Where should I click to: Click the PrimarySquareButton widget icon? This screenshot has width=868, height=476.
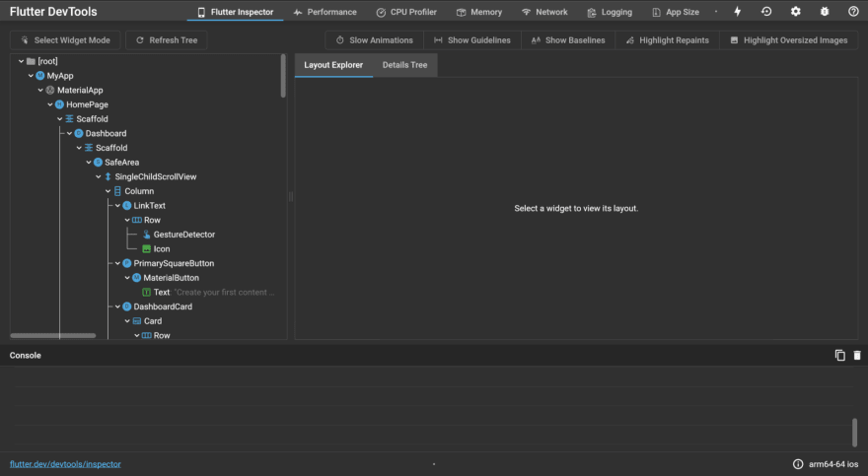point(127,263)
